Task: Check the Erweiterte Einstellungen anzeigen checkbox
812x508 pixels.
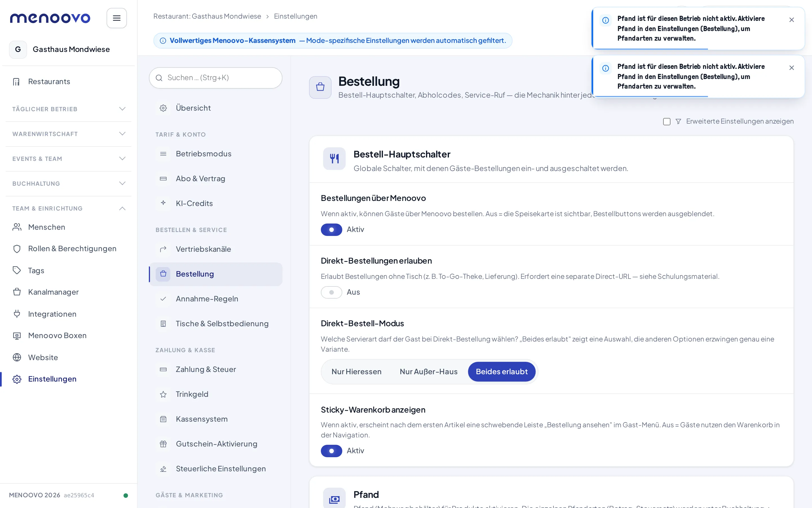Action: click(667, 121)
